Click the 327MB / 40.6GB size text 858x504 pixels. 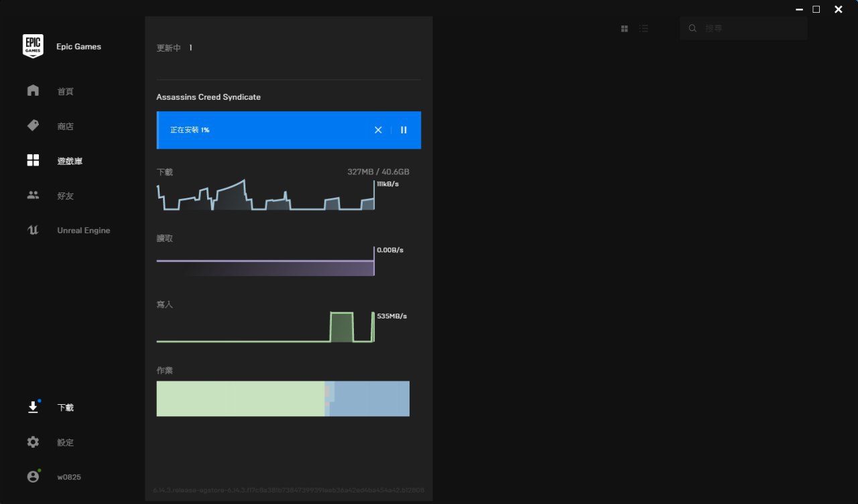[x=378, y=172]
